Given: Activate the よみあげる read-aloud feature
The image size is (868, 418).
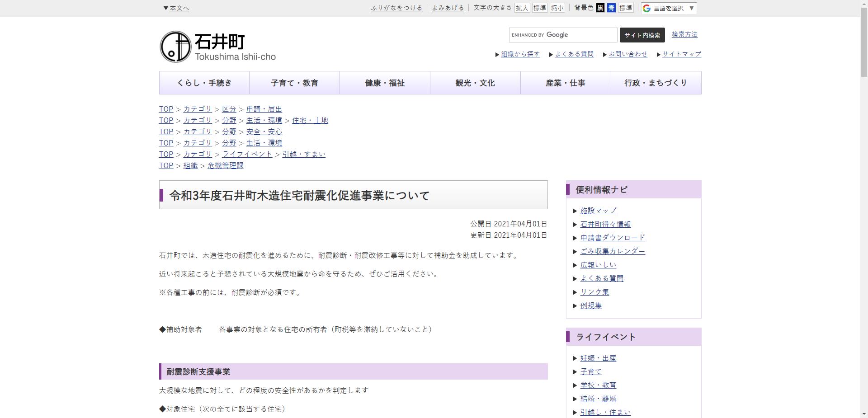Looking at the screenshot, I should click(447, 8).
